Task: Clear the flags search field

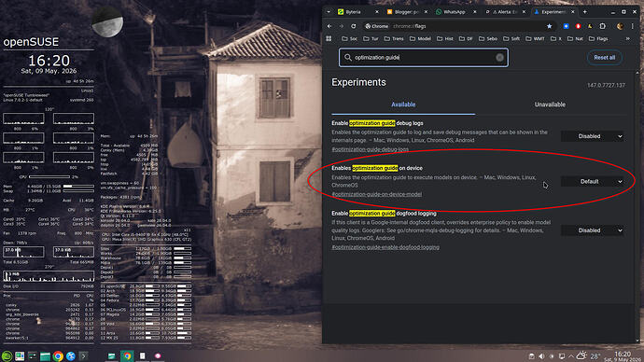Action: pos(499,58)
